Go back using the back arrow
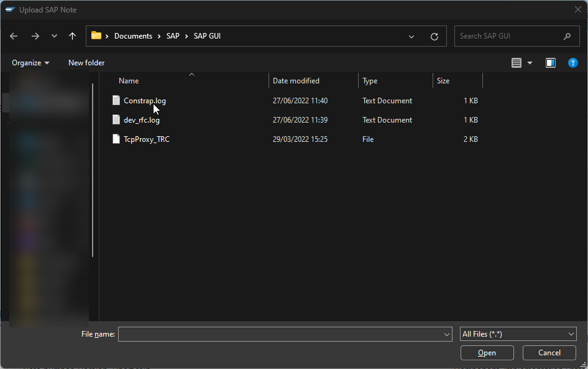 click(14, 36)
